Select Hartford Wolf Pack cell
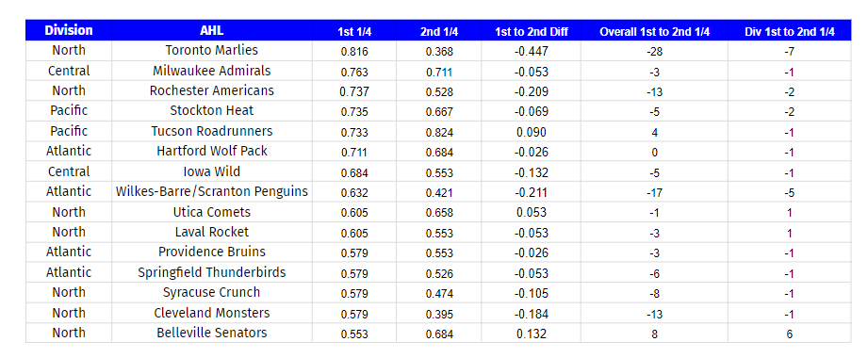This screenshot has height=358, width=868. click(x=212, y=151)
